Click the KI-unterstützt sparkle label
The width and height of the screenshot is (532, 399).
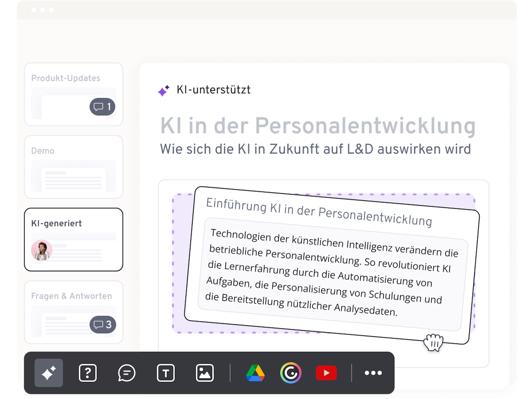[x=204, y=90]
